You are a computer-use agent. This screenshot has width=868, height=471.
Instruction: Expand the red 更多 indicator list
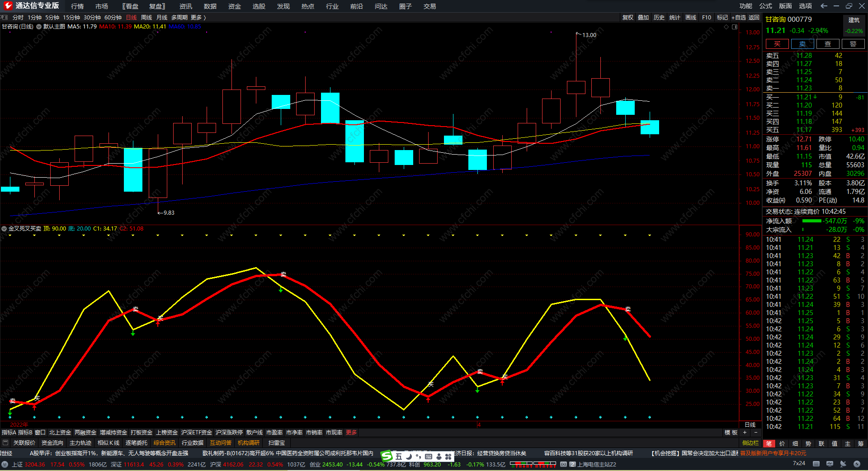351,433
